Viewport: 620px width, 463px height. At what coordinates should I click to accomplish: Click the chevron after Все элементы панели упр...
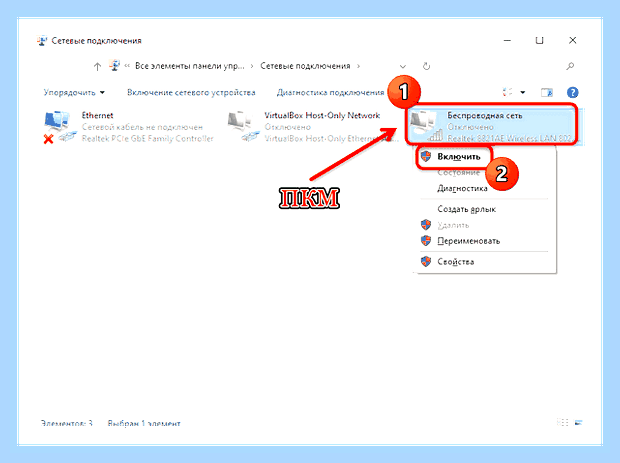[252, 66]
